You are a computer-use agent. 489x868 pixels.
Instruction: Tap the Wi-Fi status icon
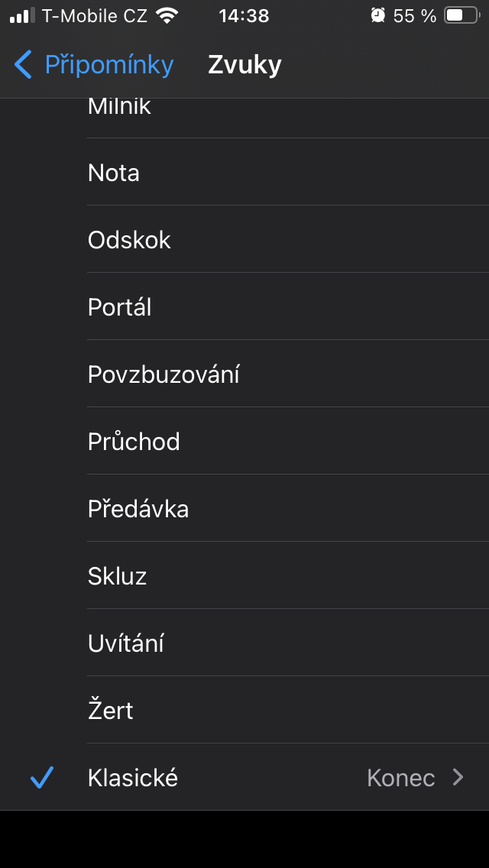point(166,15)
